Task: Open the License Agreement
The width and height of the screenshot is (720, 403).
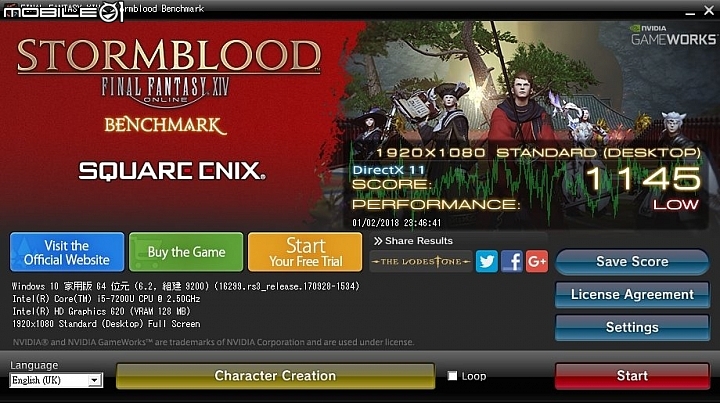Action: point(632,295)
